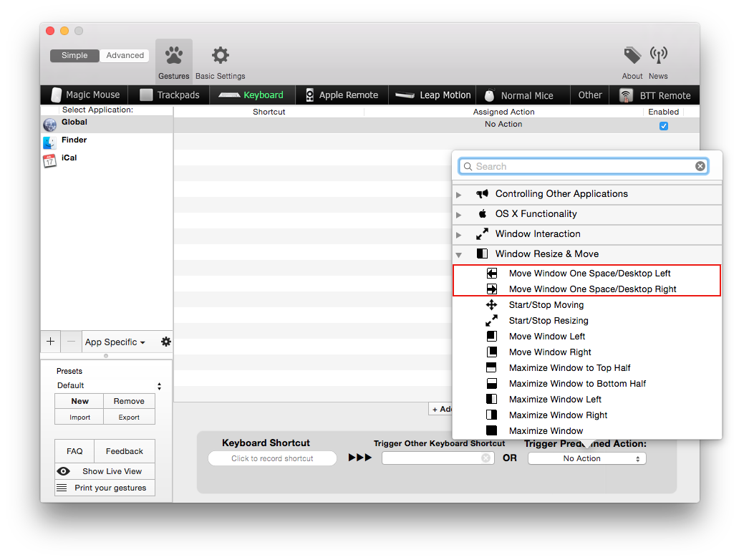This screenshot has width=744, height=560.
Task: Open Basic Settings gear icon
Action: [x=220, y=56]
